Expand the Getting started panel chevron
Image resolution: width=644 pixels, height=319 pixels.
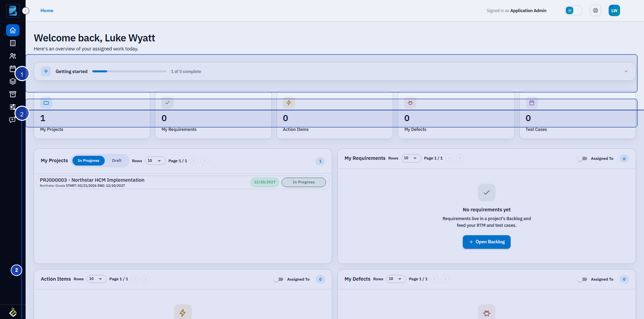click(626, 71)
